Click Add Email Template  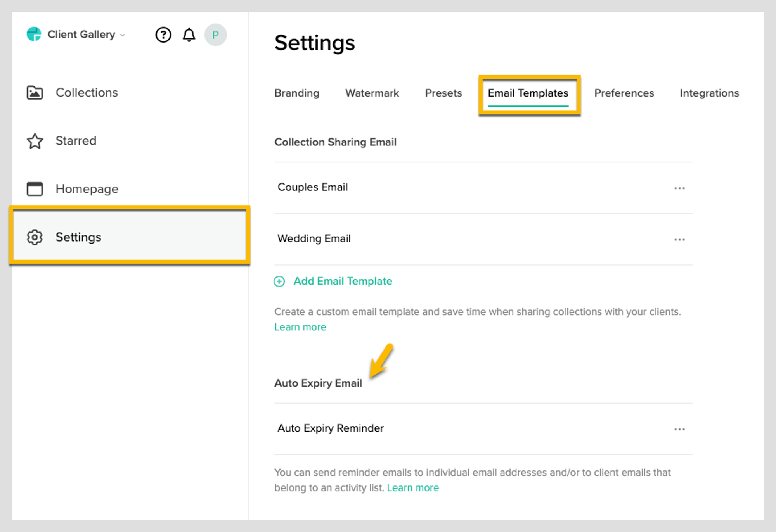[343, 281]
